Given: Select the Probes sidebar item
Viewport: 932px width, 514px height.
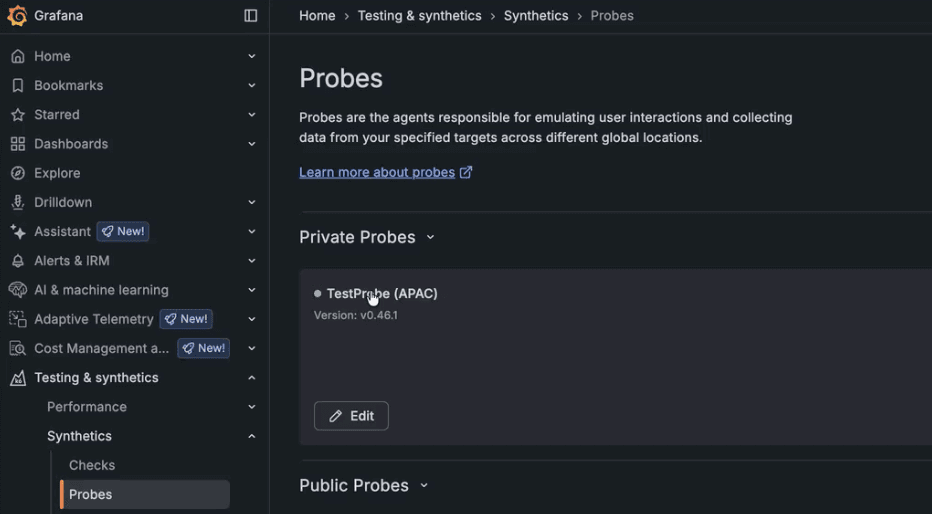Looking at the screenshot, I should (x=145, y=494).
